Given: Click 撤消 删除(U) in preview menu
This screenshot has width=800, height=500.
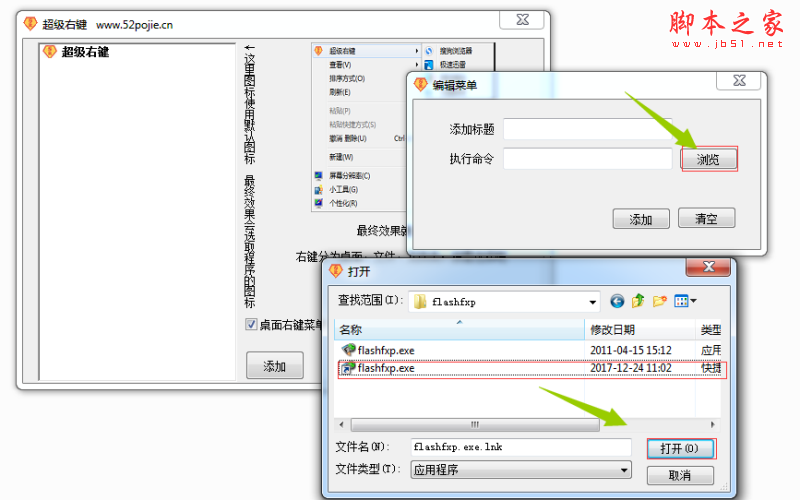Looking at the screenshot, I should (348, 138).
